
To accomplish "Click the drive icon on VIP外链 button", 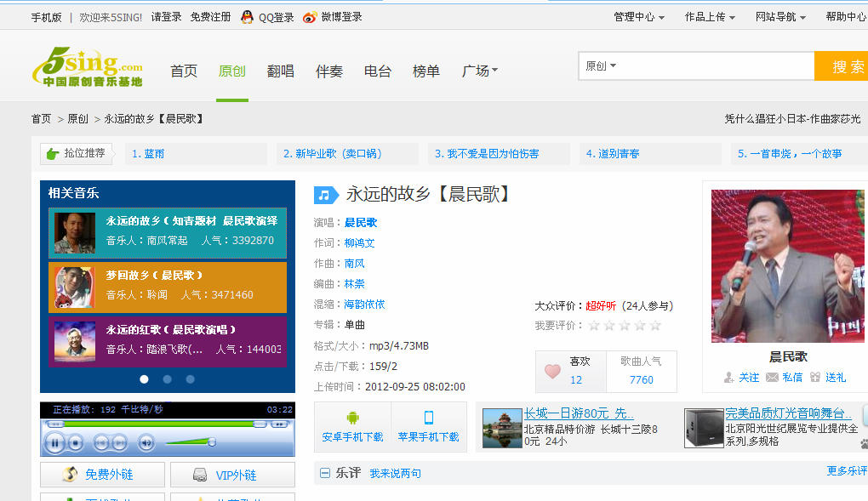I will [x=200, y=475].
